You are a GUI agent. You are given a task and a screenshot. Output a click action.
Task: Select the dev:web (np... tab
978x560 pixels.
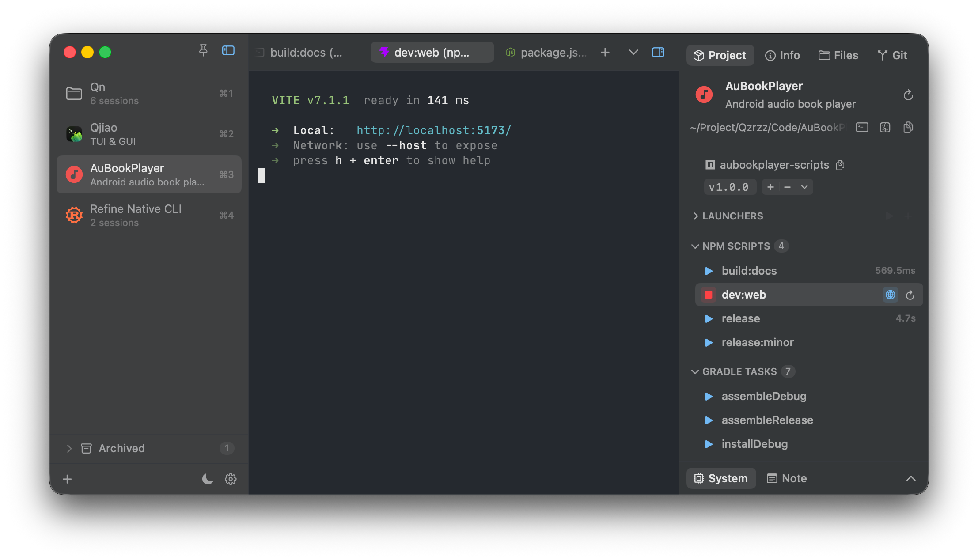point(432,53)
